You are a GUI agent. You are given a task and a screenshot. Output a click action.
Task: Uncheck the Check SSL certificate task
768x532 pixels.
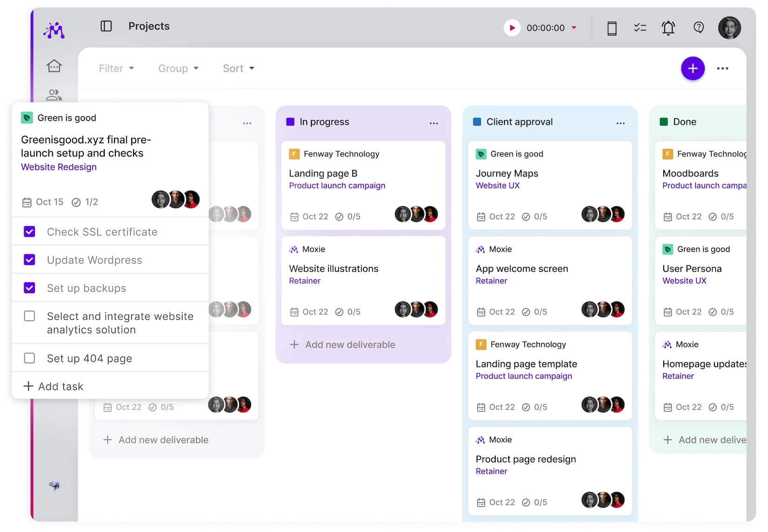tap(29, 231)
